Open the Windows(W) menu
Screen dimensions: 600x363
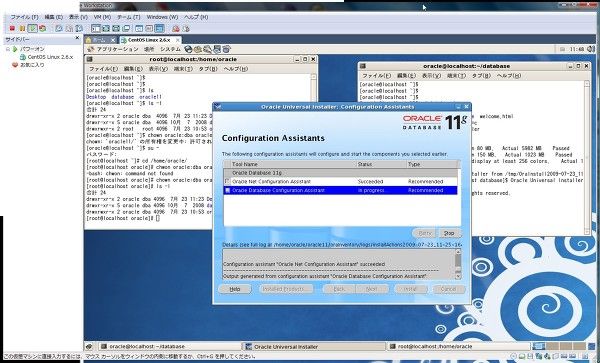[x=162, y=17]
